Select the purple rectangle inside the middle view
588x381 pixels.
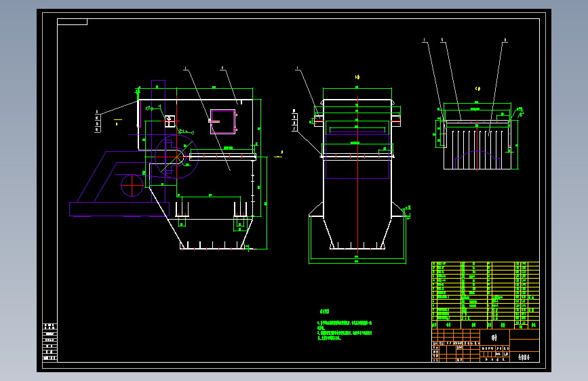tap(357, 155)
